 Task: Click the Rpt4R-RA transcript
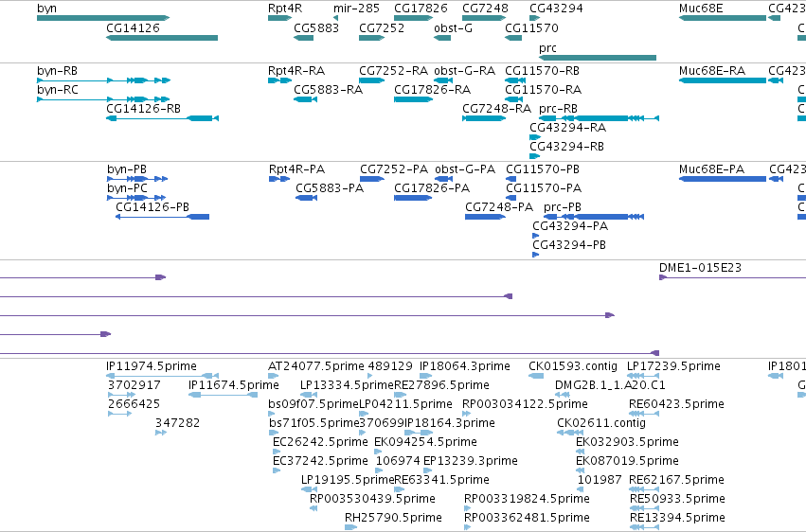280,80
